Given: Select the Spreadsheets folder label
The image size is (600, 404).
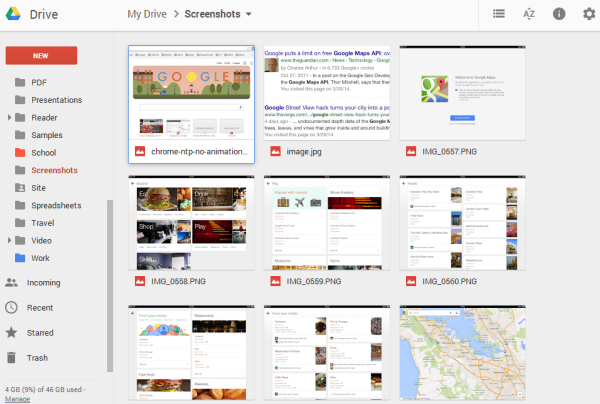Looking at the screenshot, I should 56,205.
